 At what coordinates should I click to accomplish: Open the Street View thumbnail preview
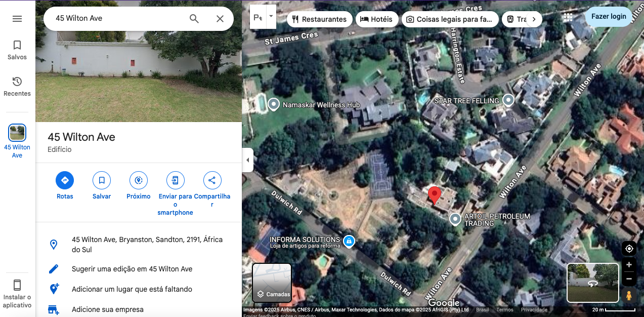[x=593, y=283]
